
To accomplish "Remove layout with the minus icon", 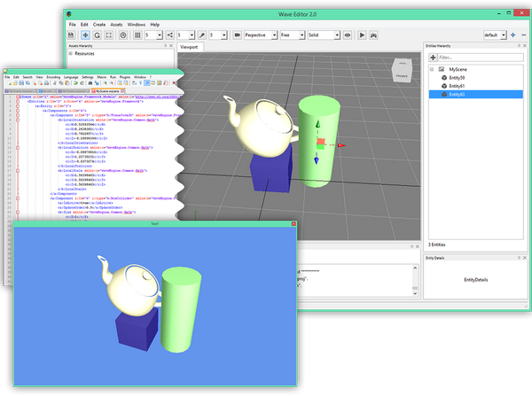I will pos(523,35).
